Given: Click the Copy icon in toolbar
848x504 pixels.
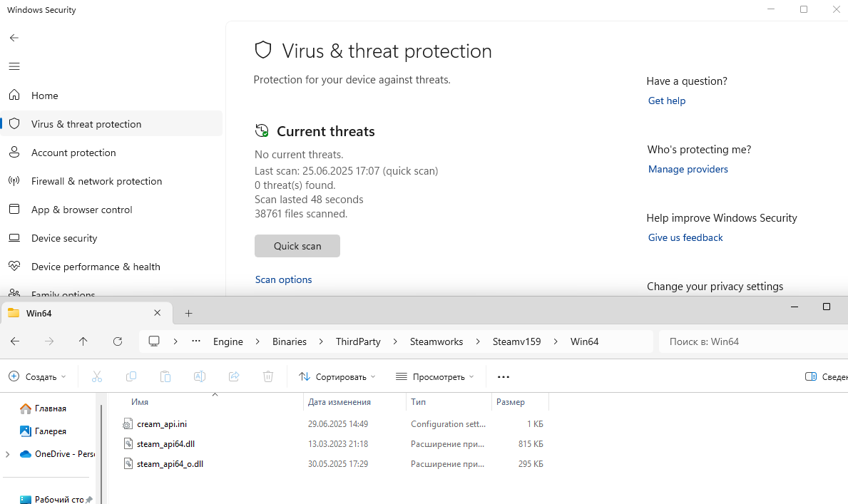Looking at the screenshot, I should (131, 377).
